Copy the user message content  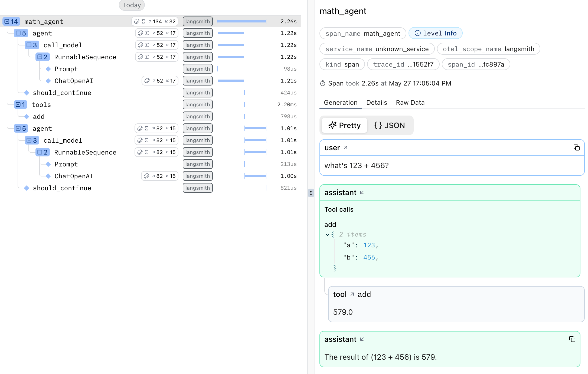click(x=576, y=147)
